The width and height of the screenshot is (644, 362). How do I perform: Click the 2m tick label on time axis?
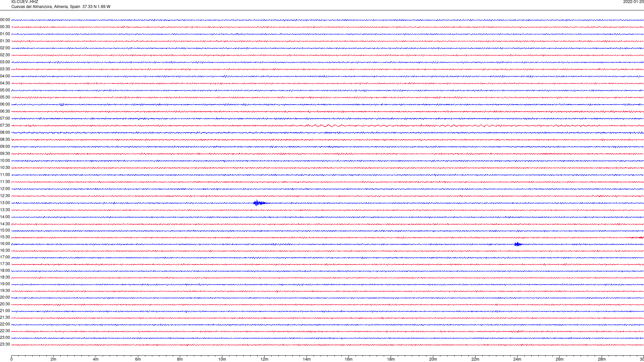click(x=54, y=359)
